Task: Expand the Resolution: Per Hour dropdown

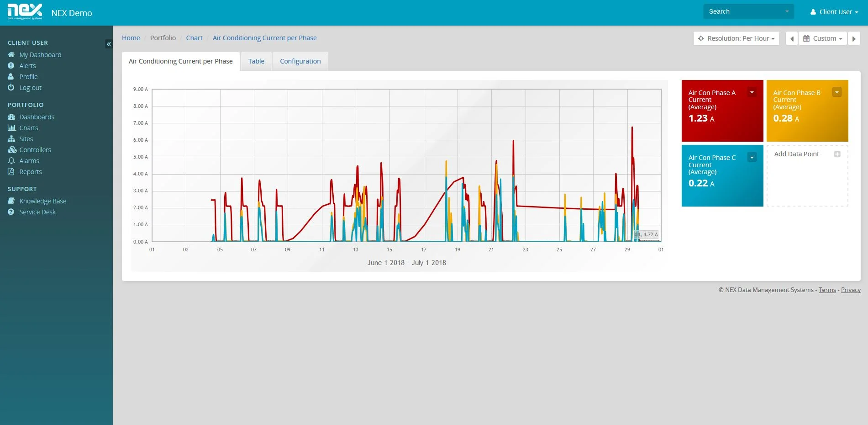Action: pos(736,38)
